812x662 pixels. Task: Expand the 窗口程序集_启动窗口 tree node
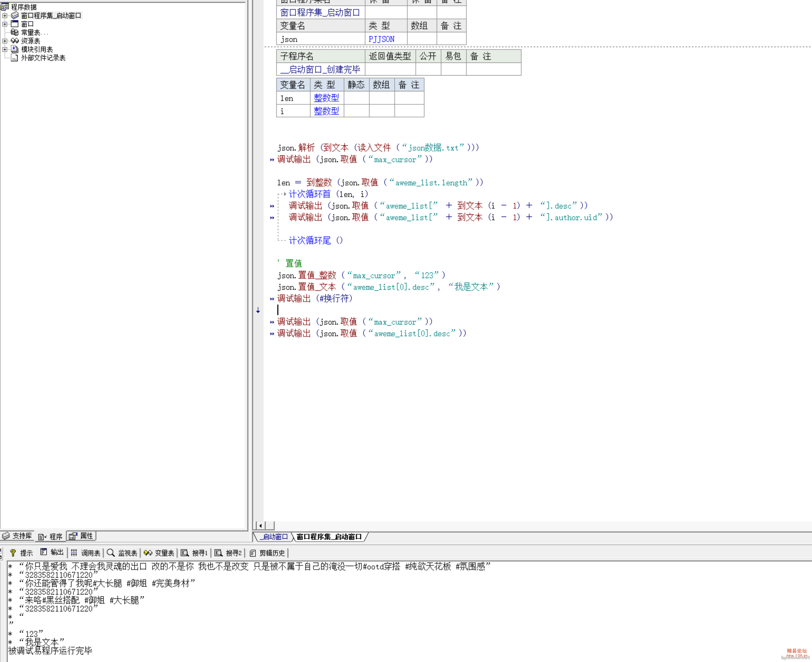pyautogui.click(x=5, y=15)
